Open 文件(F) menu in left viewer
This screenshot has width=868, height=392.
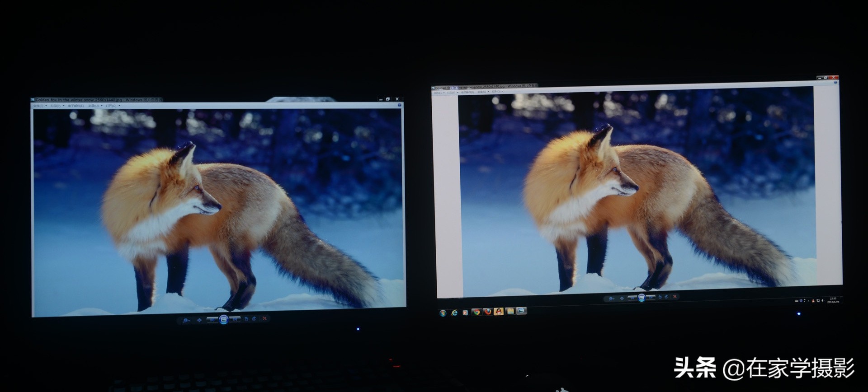point(39,106)
